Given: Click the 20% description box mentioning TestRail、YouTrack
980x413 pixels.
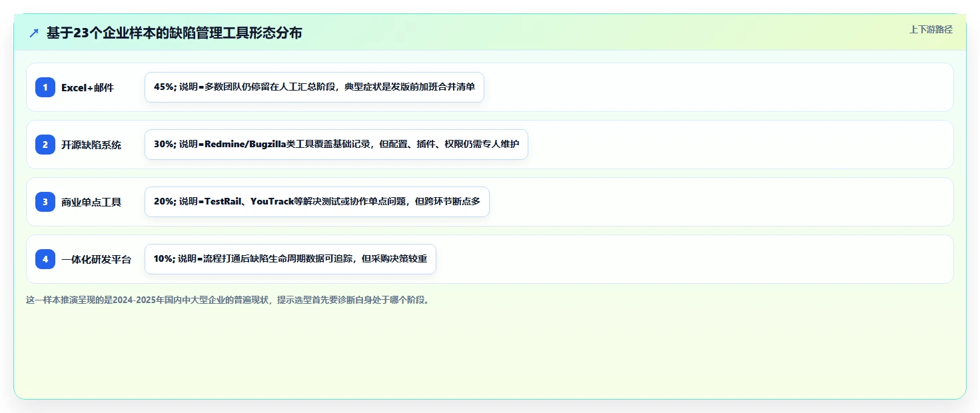Looking at the screenshot, I should coord(317,202).
